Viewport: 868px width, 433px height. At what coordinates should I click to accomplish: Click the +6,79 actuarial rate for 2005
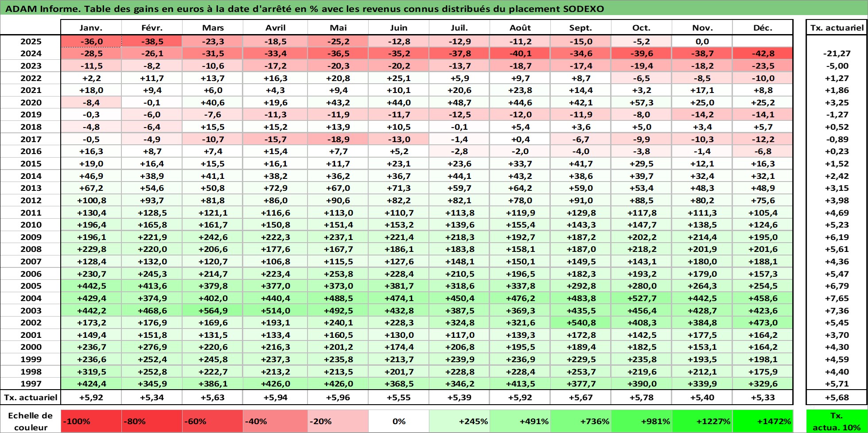[x=837, y=286]
